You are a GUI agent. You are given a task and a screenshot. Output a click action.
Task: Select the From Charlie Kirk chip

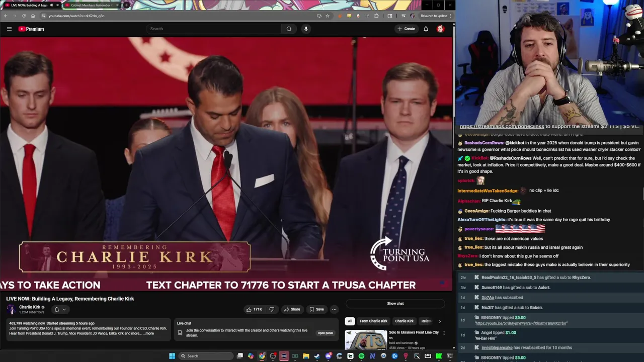tap(374, 321)
